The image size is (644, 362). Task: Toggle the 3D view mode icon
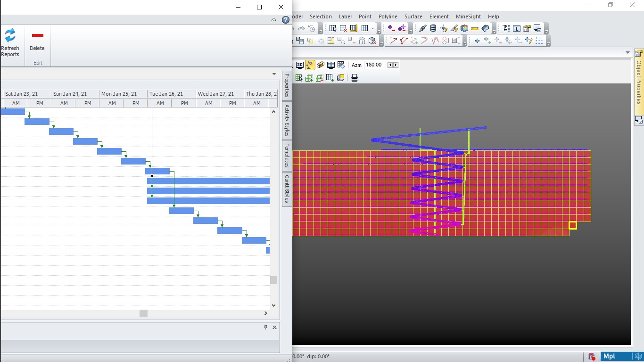coord(300,65)
